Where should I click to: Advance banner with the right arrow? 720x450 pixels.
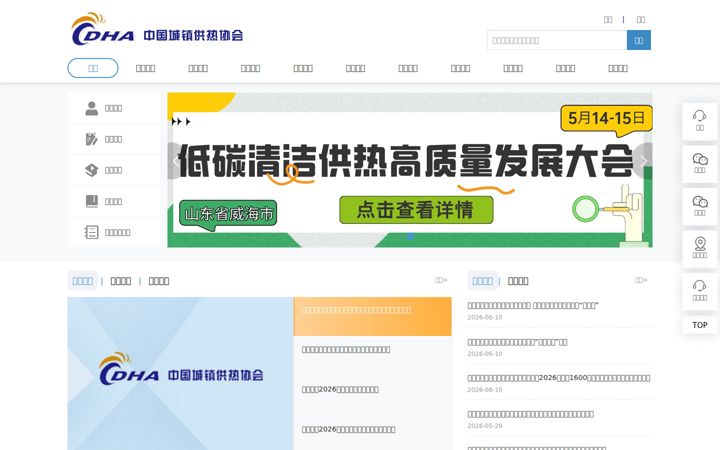644,161
